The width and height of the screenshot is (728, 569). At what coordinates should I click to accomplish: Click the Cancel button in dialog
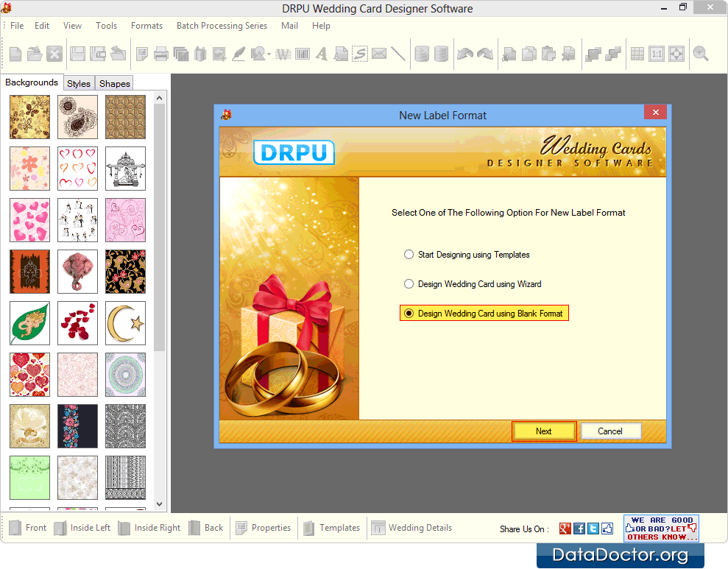(610, 431)
